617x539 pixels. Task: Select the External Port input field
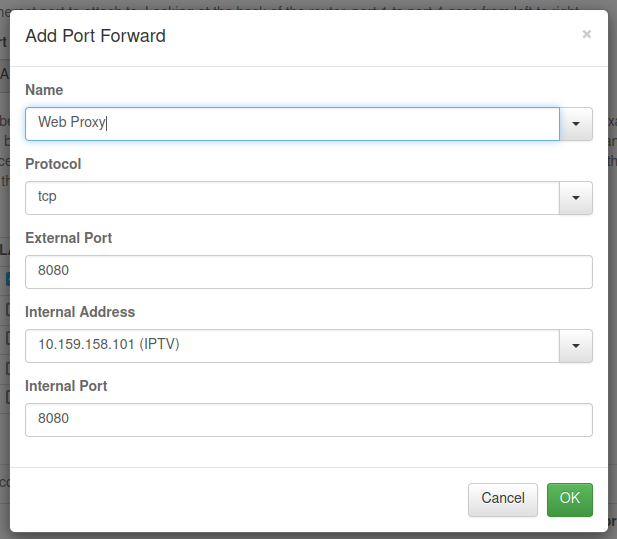point(308,272)
